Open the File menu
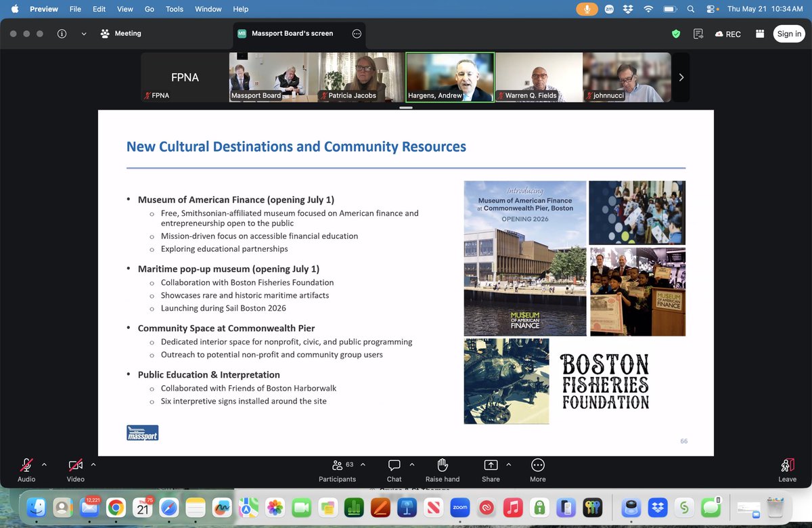The image size is (812, 528). click(75, 9)
